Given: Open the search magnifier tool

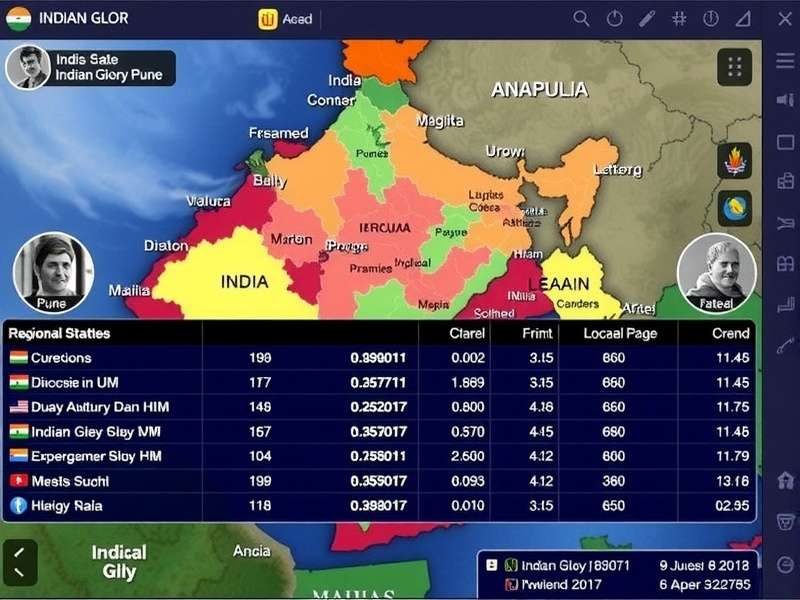Looking at the screenshot, I should 581,17.
